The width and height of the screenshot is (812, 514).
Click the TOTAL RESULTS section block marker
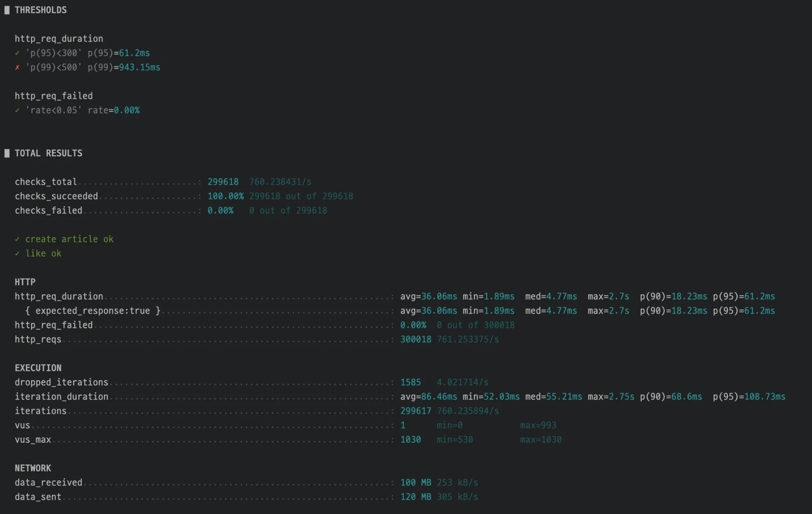coord(7,153)
